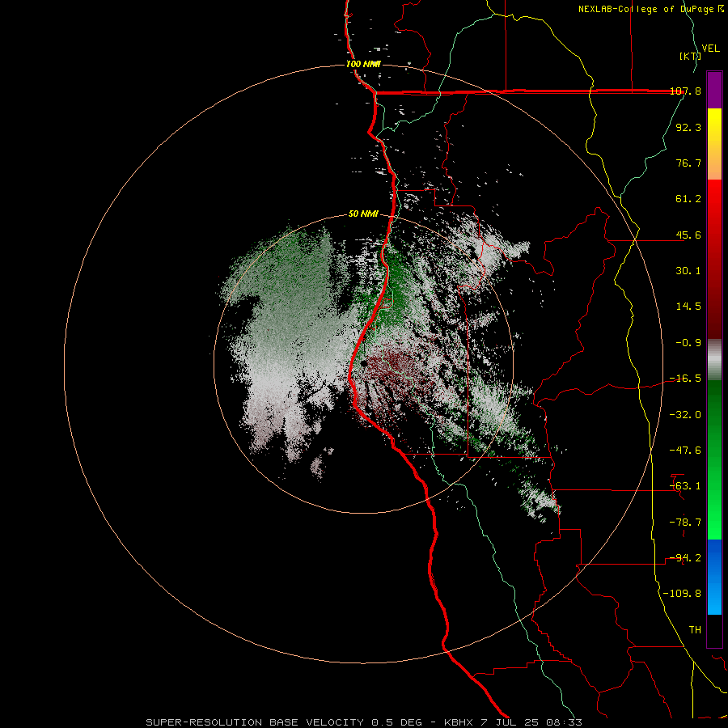The width and height of the screenshot is (728, 728).
Task: Click the -78.7 scale value
Action: pyautogui.click(x=685, y=523)
